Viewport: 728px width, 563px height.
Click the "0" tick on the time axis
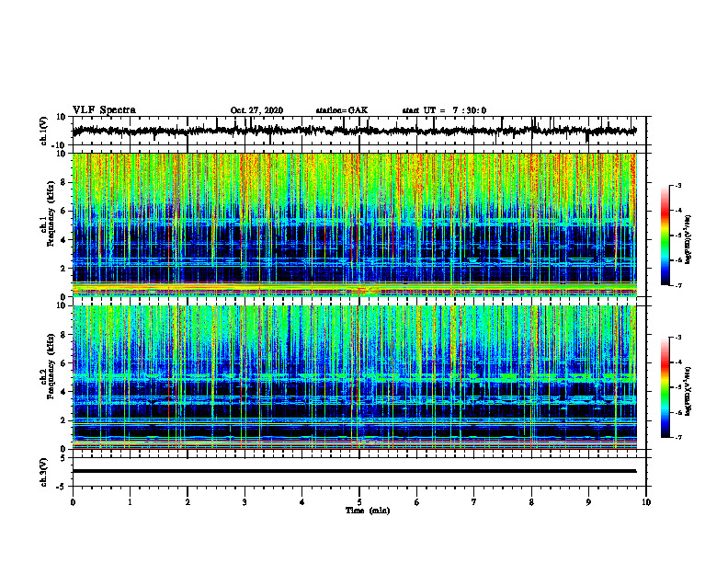point(73,502)
